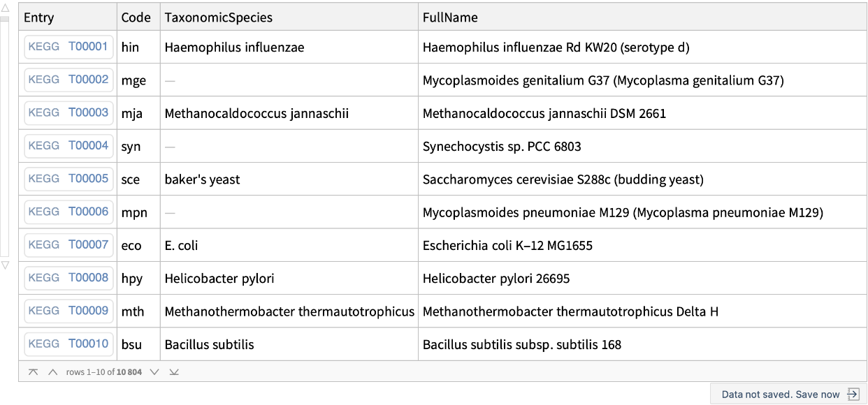868x405 pixels.
Task: Click the save arrow icon beside Save now
Action: [853, 395]
